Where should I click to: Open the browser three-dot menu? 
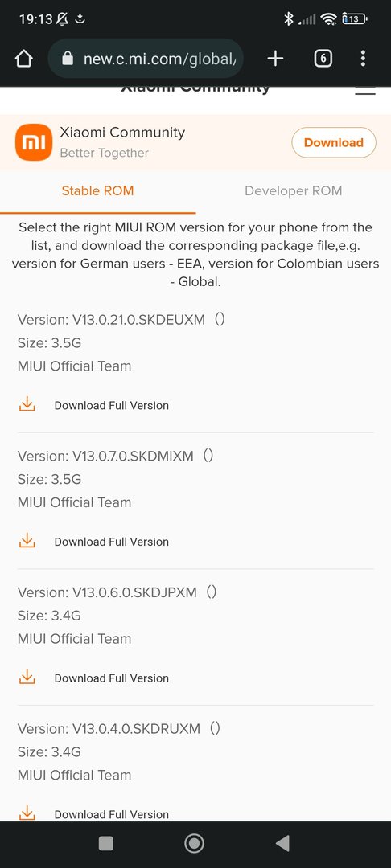coord(363,59)
